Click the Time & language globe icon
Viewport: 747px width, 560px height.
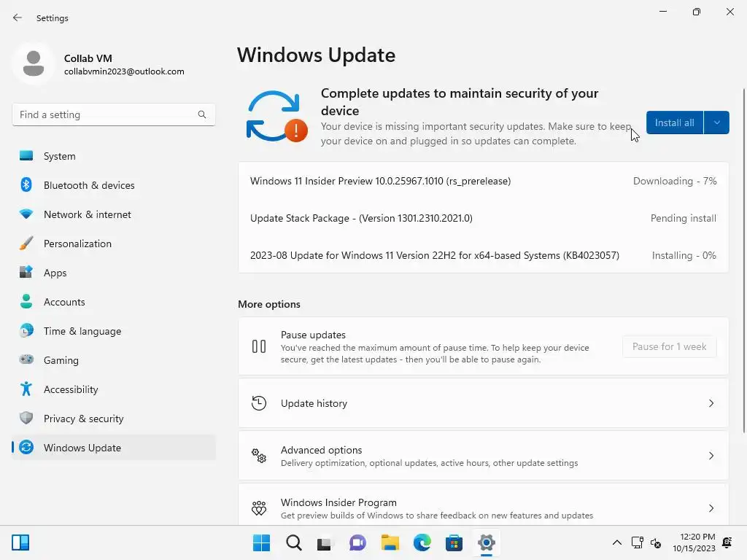click(26, 330)
